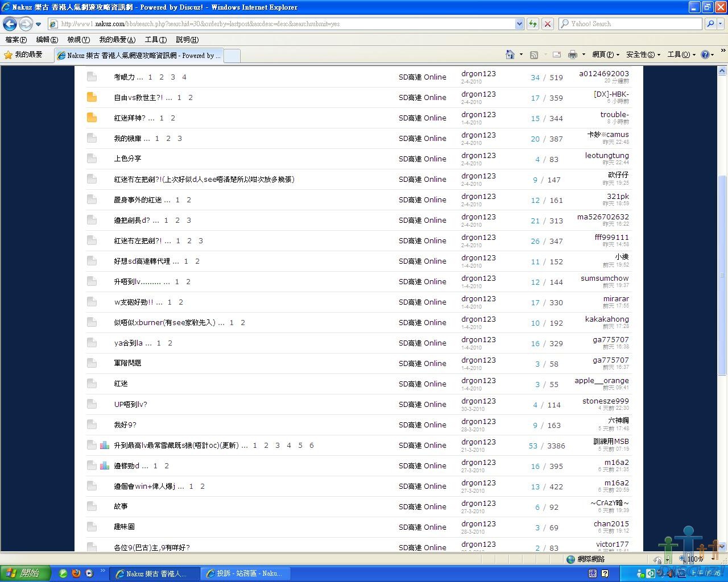Screen dimensions: 728x582
Task: Open the 網頁(P) page dropdown menu
Action: pyautogui.click(x=606, y=55)
